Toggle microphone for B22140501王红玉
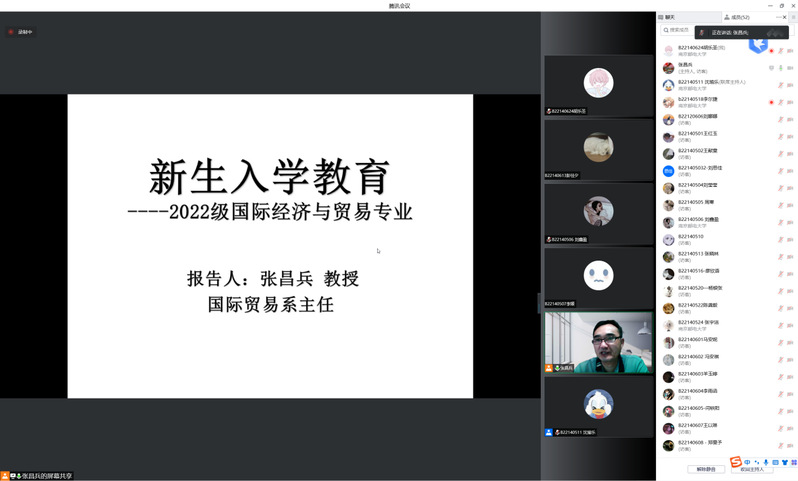Image resolution: width=798 pixels, height=481 pixels. (x=780, y=137)
